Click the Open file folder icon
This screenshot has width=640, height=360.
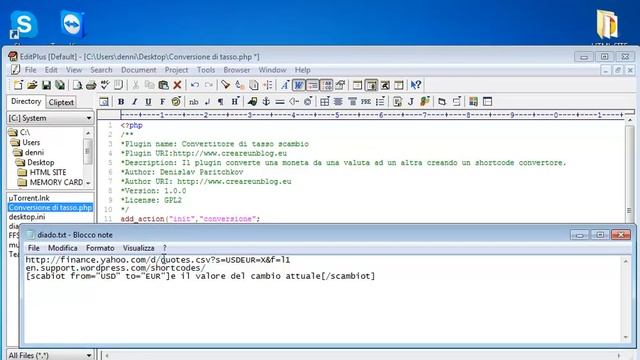click(32, 85)
